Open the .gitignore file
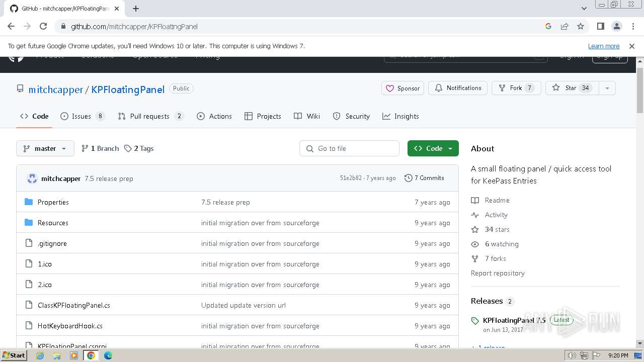The height and width of the screenshot is (362, 644). click(x=52, y=243)
